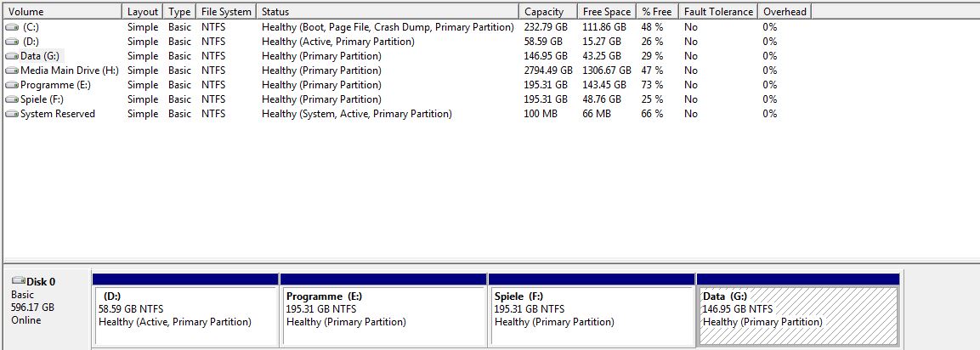Image resolution: width=980 pixels, height=350 pixels.
Task: Sort by the Volume column header
Action: 63,11
